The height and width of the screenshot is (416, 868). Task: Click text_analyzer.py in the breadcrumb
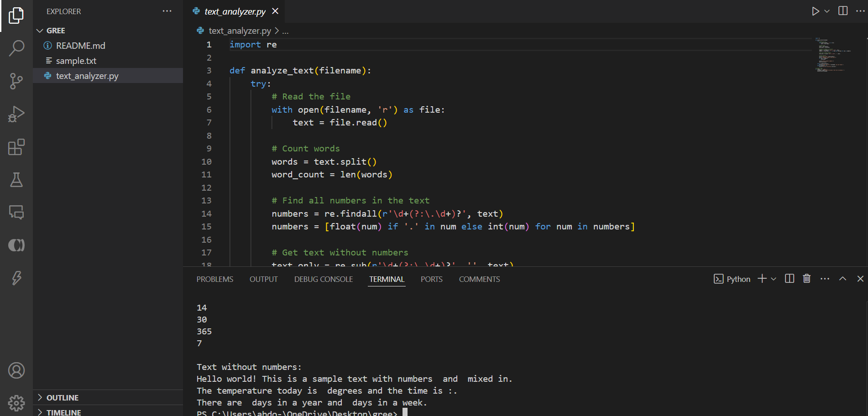point(239,31)
